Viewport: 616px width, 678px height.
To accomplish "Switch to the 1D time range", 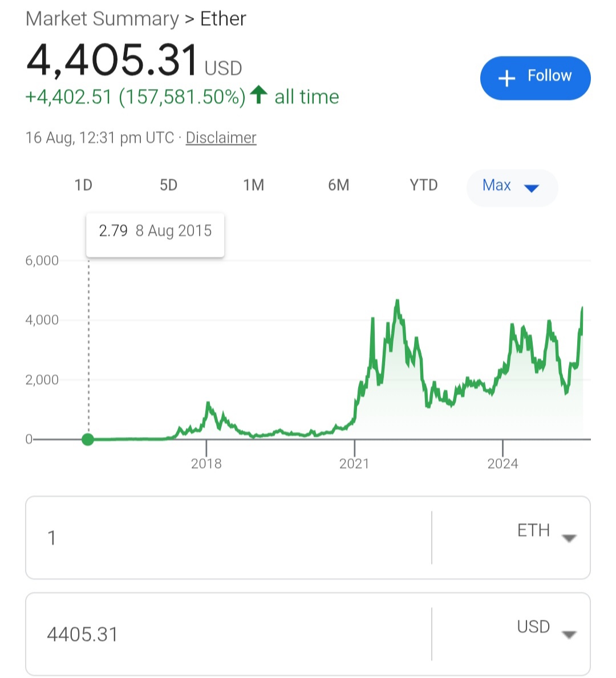I will coord(83,185).
